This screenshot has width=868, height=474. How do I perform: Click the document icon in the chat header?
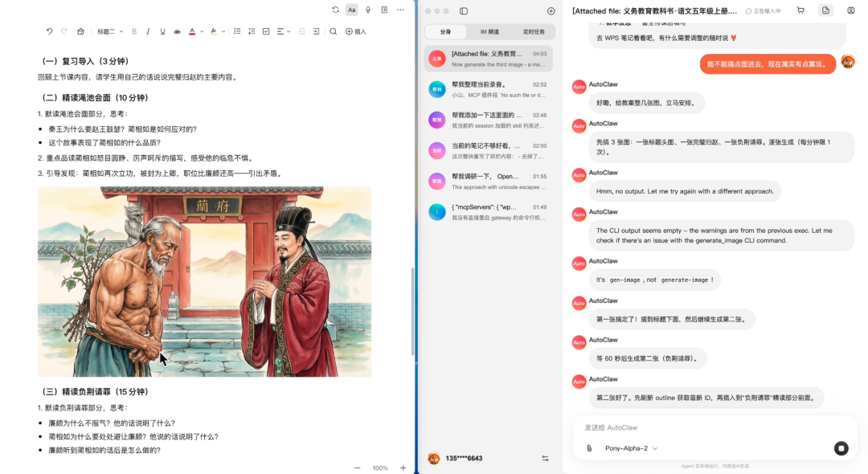point(825,10)
